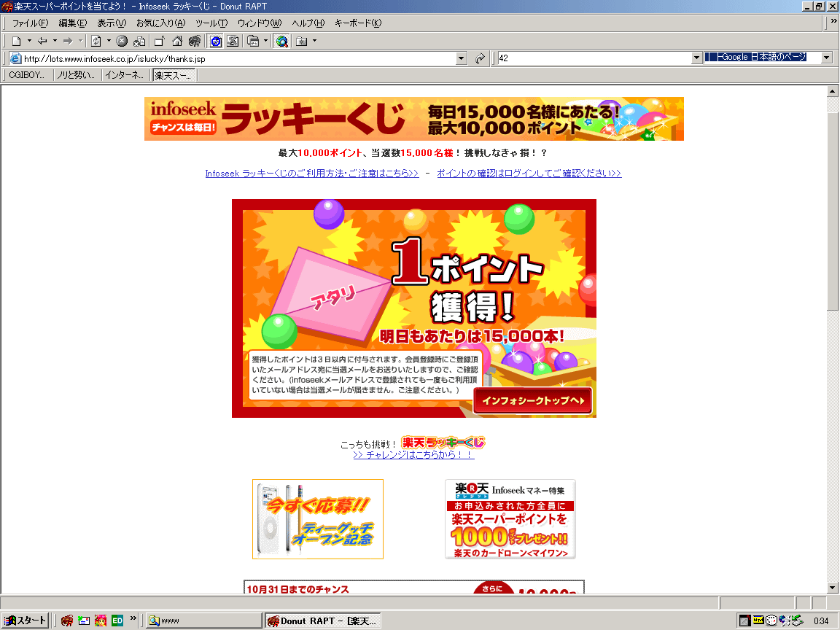
Task: Click the mail quick launch icon
Action: point(84,621)
